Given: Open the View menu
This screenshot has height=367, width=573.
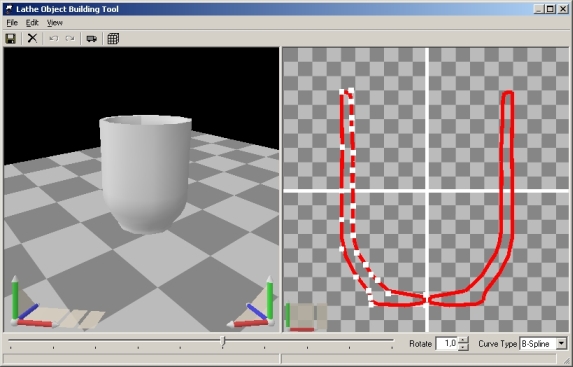Looking at the screenshot, I should 55,23.
